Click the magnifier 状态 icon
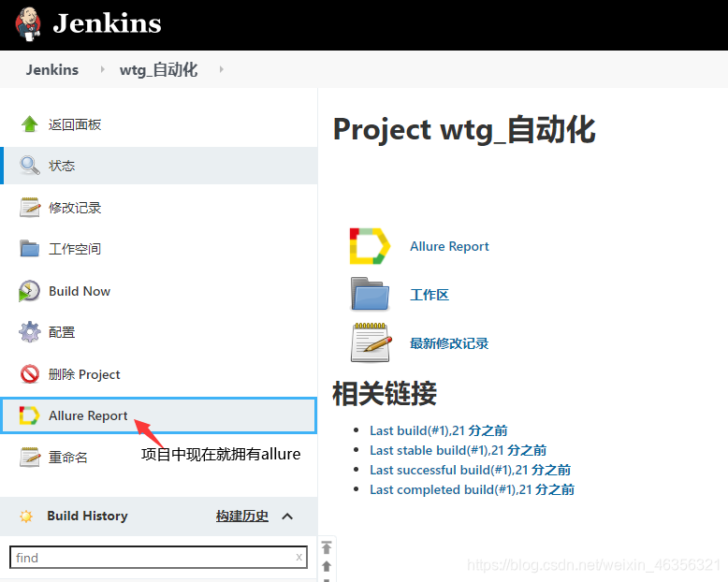This screenshot has width=728, height=582. point(30,166)
